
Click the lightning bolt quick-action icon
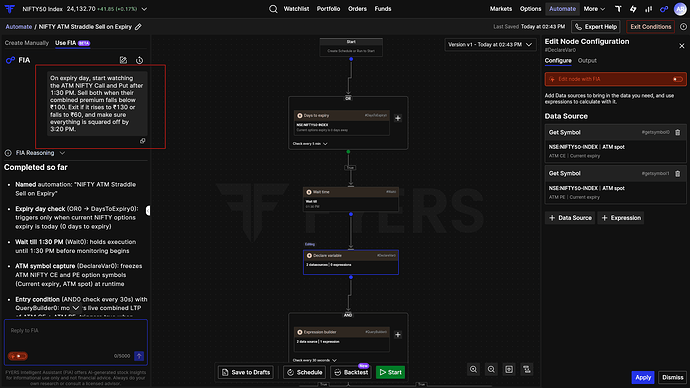point(633,9)
